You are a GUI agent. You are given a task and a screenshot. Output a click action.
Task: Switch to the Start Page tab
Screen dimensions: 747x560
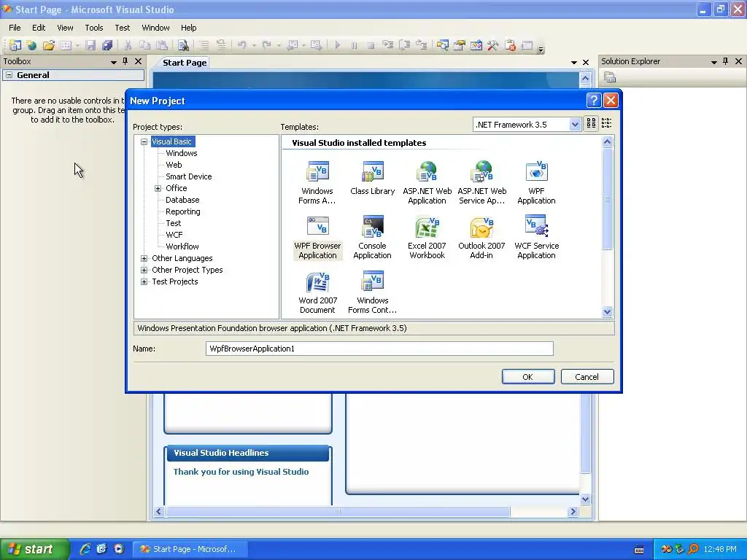(x=185, y=63)
